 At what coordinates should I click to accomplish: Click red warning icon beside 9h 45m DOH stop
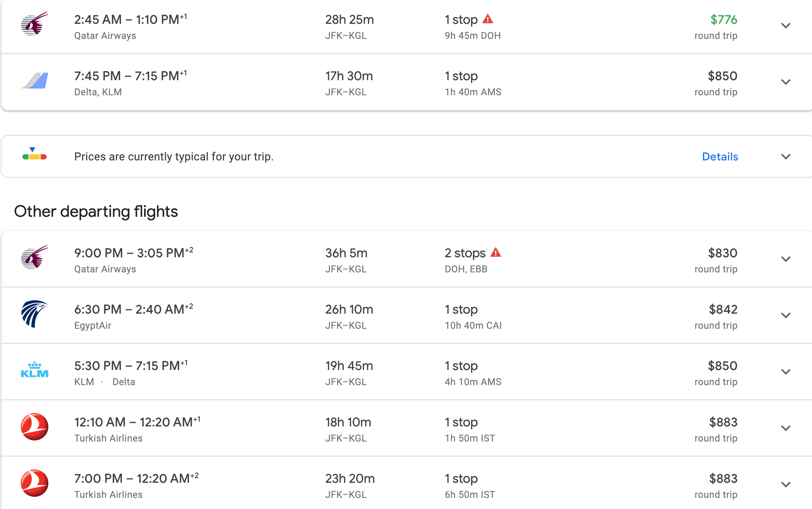488,19
